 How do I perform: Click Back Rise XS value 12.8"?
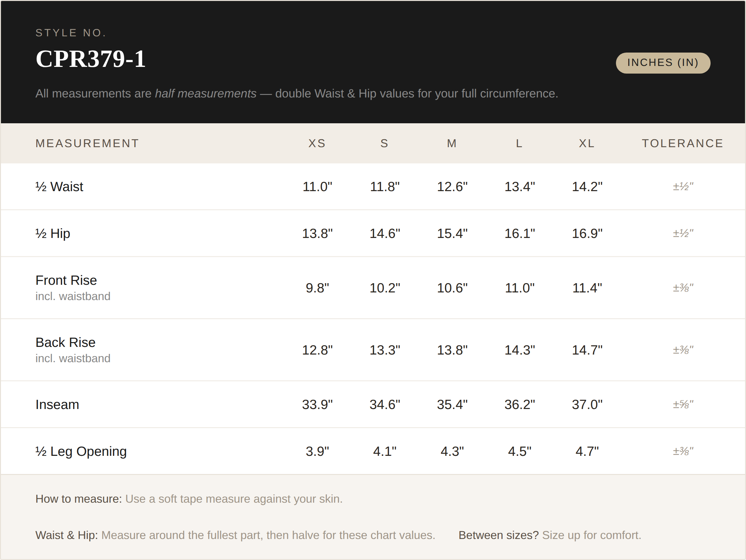click(x=317, y=350)
